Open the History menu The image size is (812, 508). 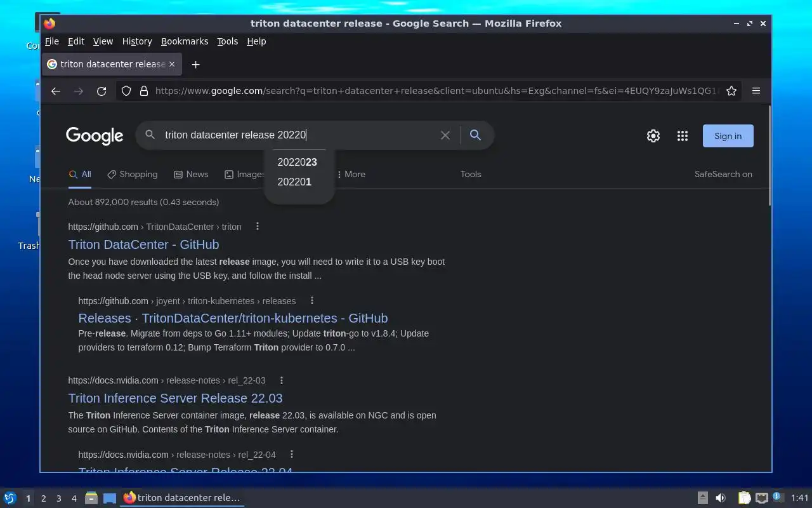(137, 41)
